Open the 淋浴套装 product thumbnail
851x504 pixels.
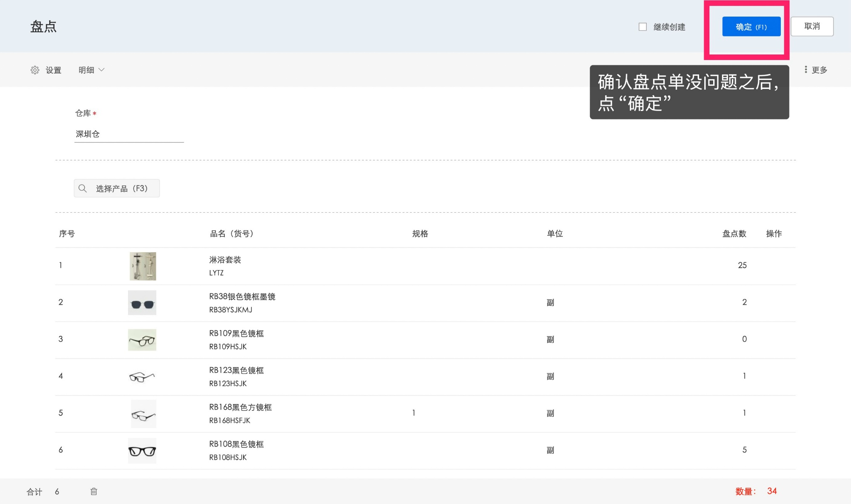(143, 266)
